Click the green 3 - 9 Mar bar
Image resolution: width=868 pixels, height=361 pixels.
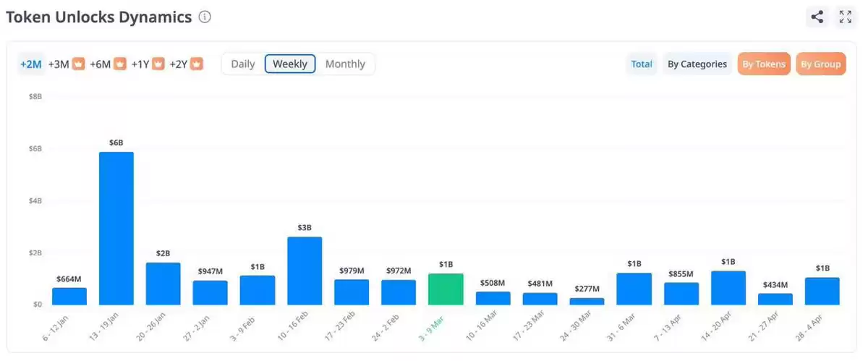(446, 289)
